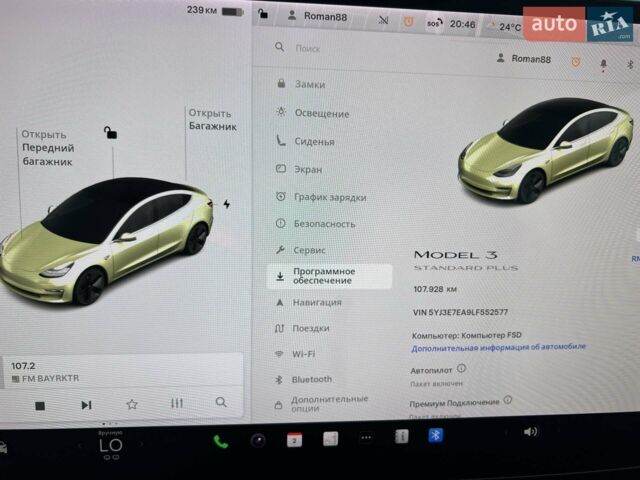Open Дополнительная информация об автомобиле link
Image resolution: width=640 pixels, height=480 pixels.
[498, 347]
